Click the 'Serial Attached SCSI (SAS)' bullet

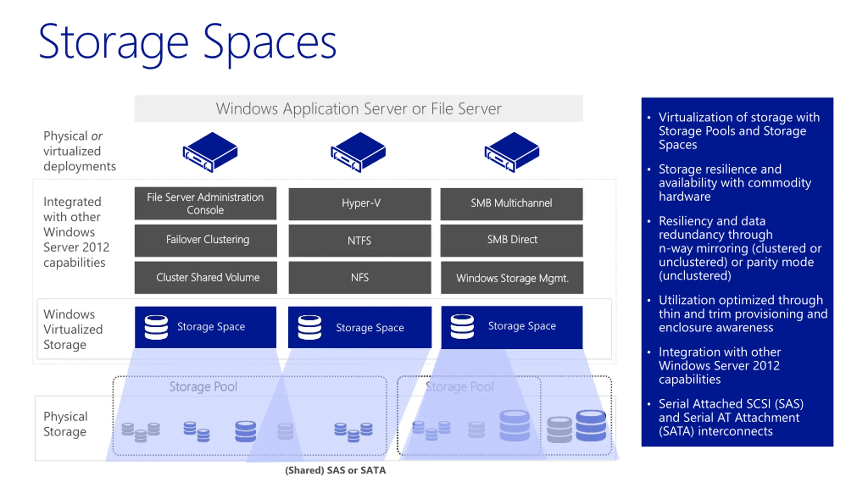[x=731, y=418]
